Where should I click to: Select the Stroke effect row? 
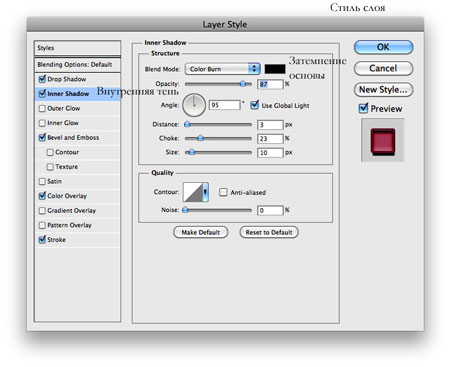77,240
